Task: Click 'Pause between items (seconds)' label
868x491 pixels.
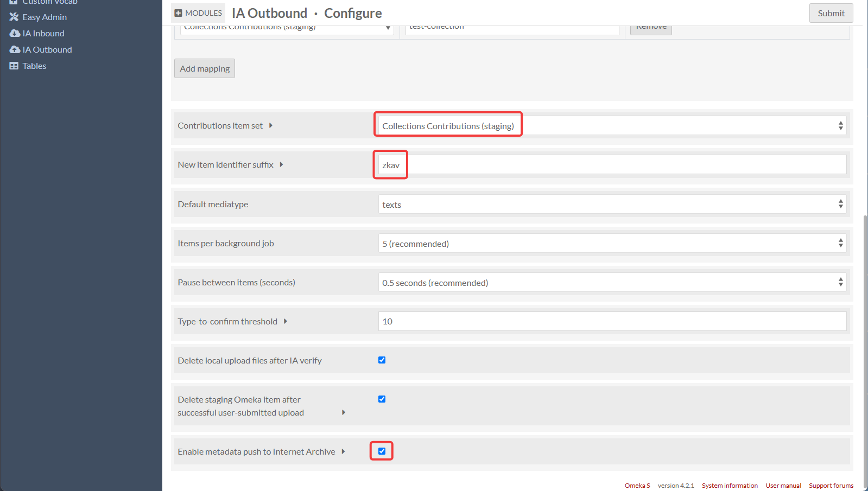Action: (x=236, y=282)
